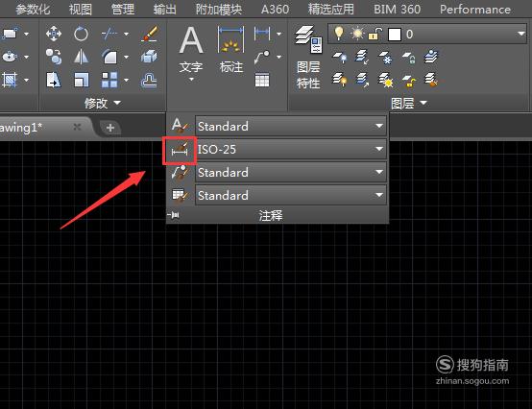Close the Drawing1 file tab

pos(77,127)
